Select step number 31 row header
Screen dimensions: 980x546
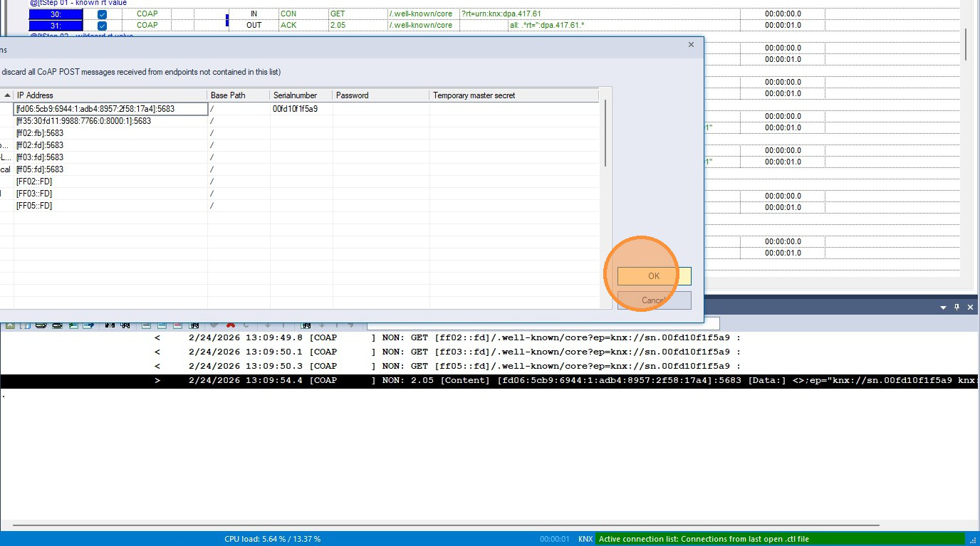tap(56, 26)
